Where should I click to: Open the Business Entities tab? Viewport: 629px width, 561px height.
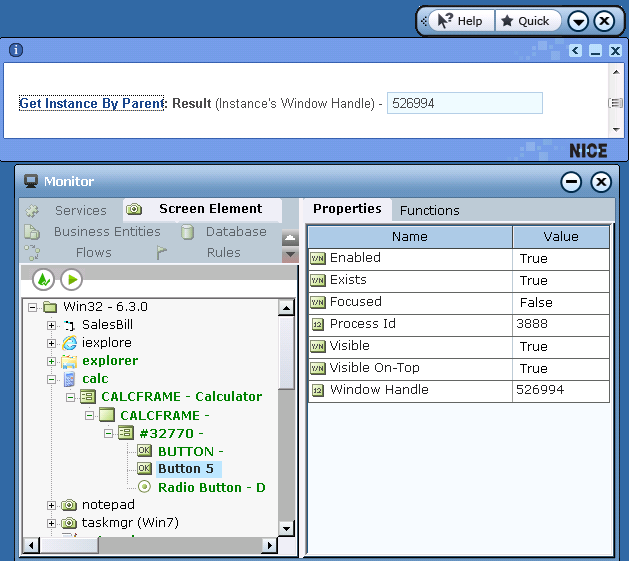107,232
